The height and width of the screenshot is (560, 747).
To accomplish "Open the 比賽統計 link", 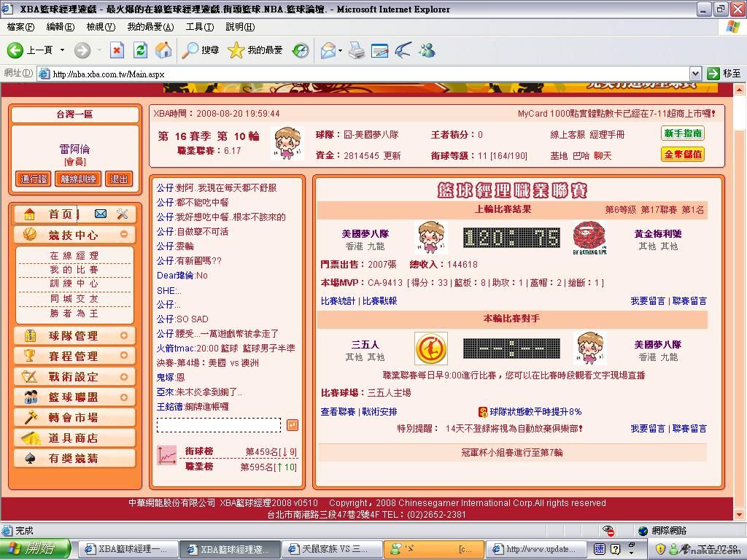I will pos(338,301).
